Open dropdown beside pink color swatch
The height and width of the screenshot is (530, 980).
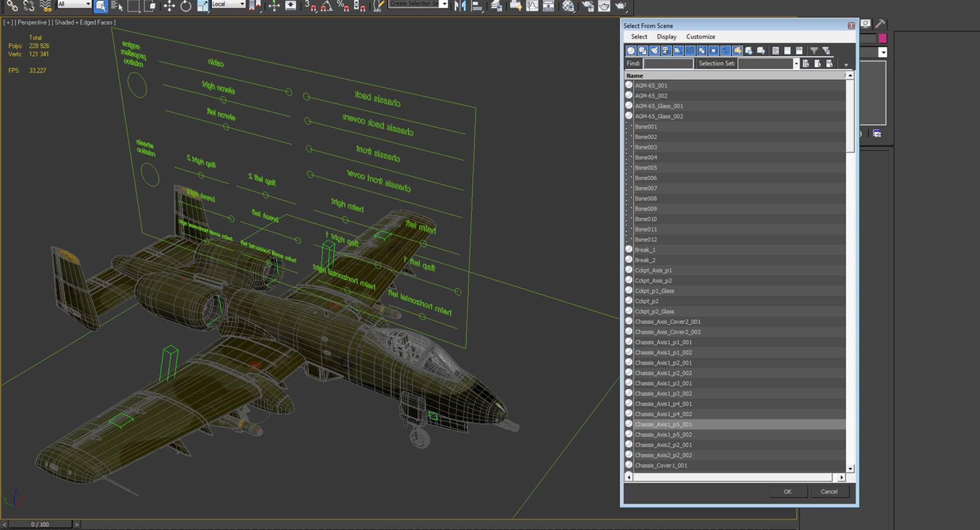[x=883, y=52]
